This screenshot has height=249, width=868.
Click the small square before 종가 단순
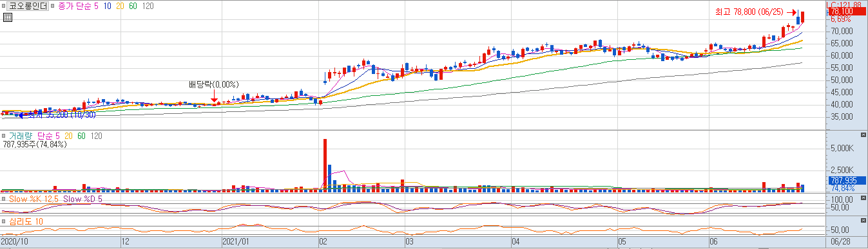(x=53, y=6)
